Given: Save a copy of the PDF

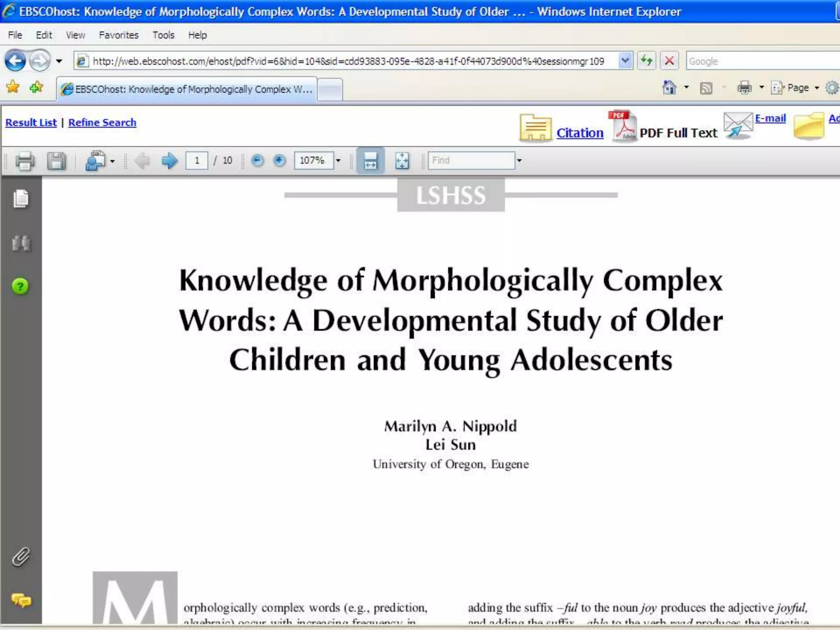Looking at the screenshot, I should click(x=56, y=161).
